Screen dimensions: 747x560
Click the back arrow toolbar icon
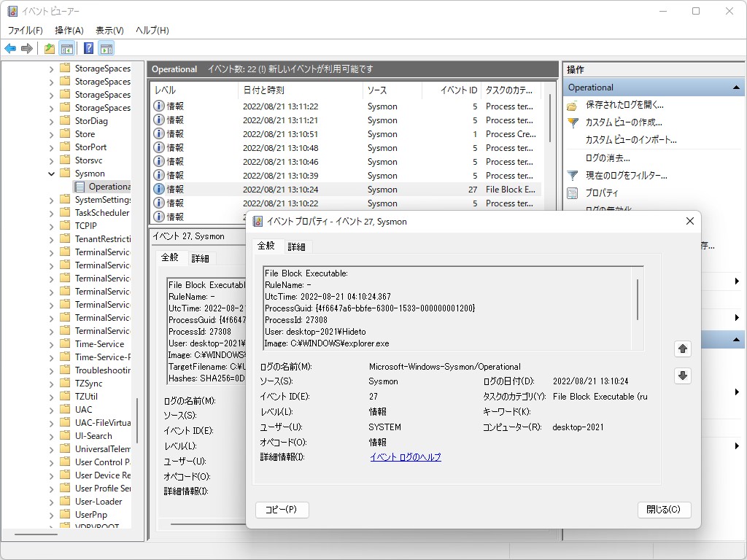pos(10,49)
